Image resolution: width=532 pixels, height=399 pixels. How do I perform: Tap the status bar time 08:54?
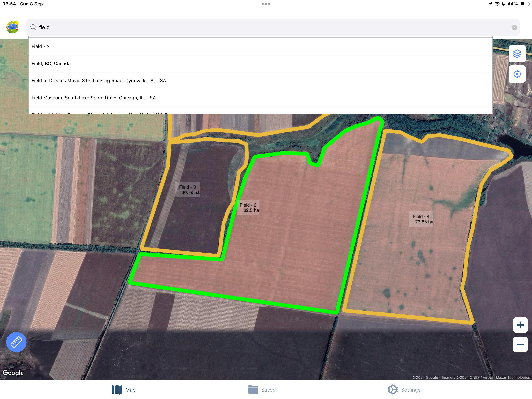9,4
